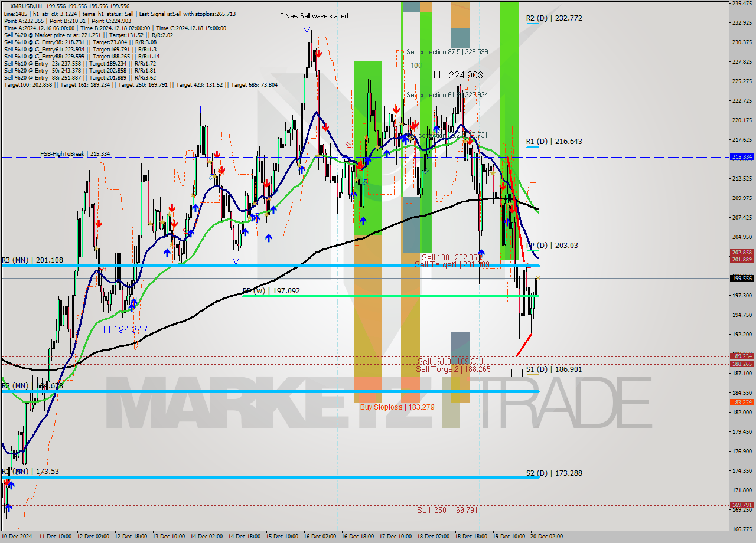
Task: Click the 220.175 price scale value
Action: 742,120
